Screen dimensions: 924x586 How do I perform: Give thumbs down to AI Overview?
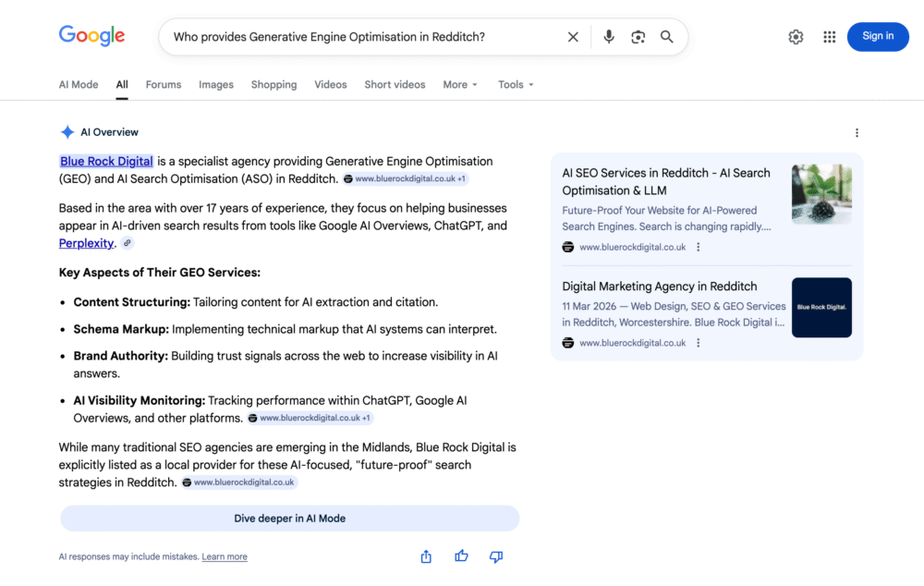coord(495,556)
